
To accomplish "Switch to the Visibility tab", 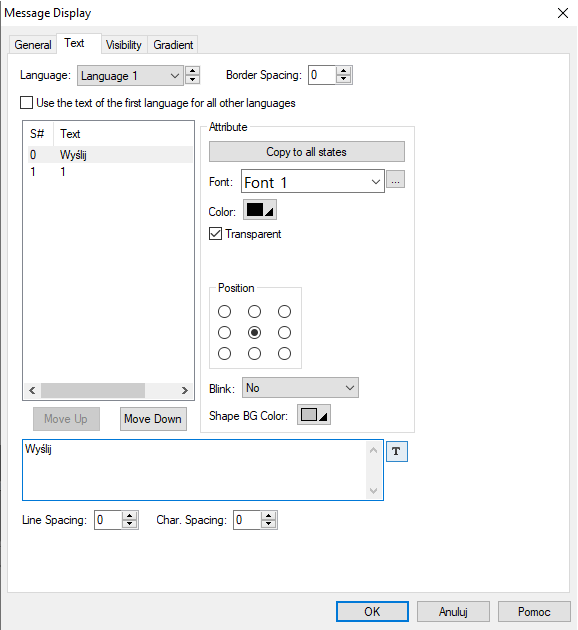I will [x=123, y=45].
